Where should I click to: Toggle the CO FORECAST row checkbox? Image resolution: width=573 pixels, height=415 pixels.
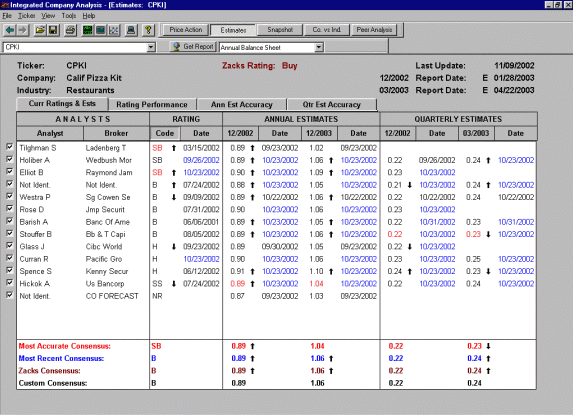tap(10, 295)
